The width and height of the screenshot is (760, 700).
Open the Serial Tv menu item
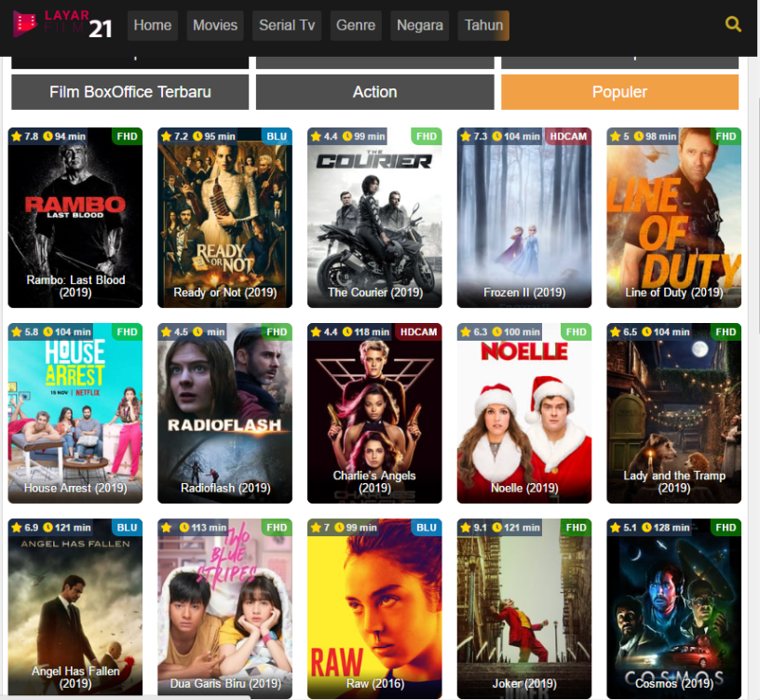pos(286,25)
